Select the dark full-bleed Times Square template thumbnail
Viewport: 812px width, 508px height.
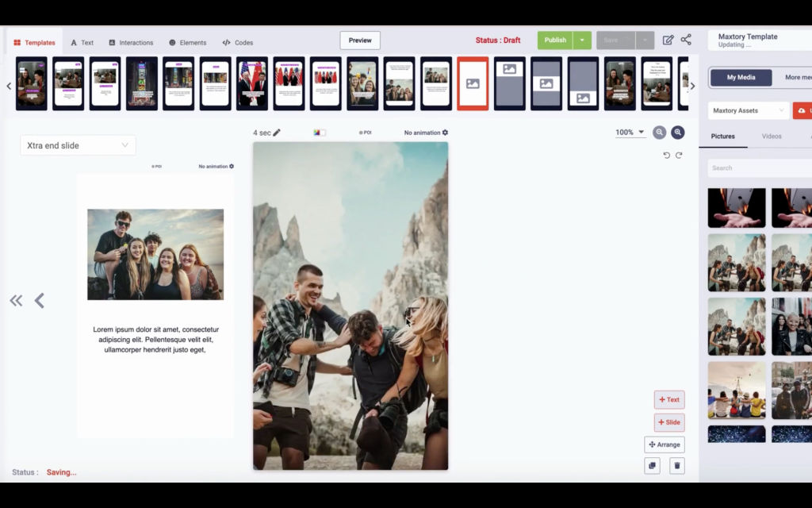[141, 83]
